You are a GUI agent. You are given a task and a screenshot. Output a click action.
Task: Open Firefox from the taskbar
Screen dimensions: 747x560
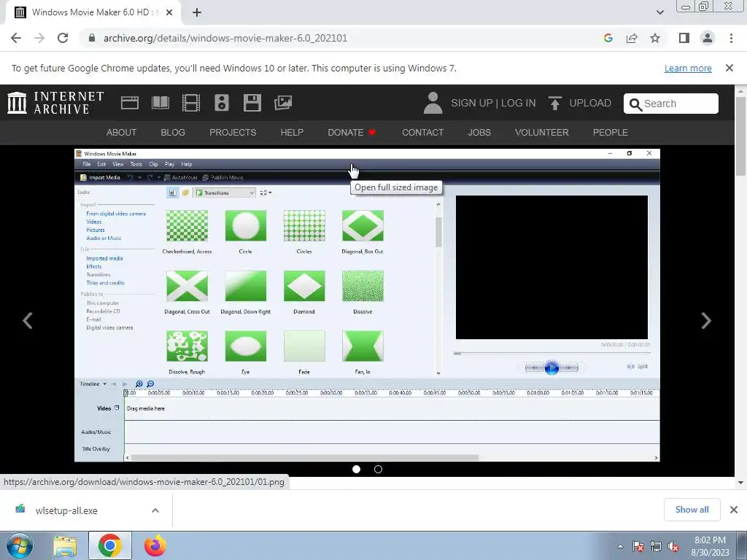155,545
